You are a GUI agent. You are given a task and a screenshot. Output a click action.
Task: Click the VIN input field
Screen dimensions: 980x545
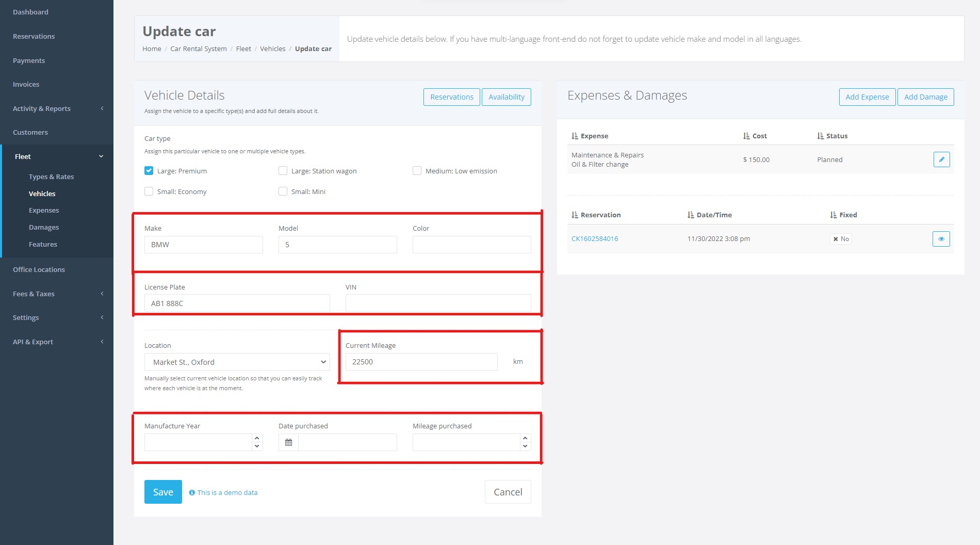[x=438, y=303]
